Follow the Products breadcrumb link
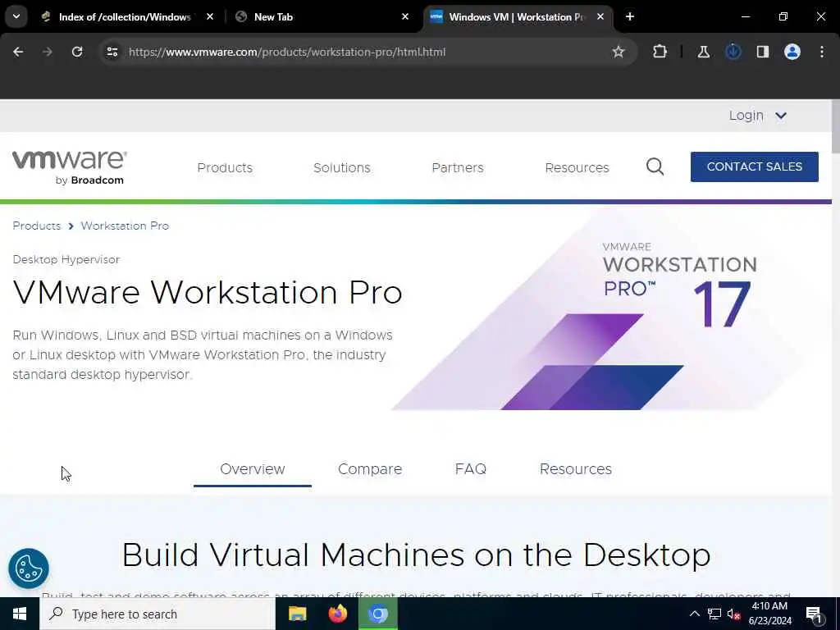 pos(36,226)
